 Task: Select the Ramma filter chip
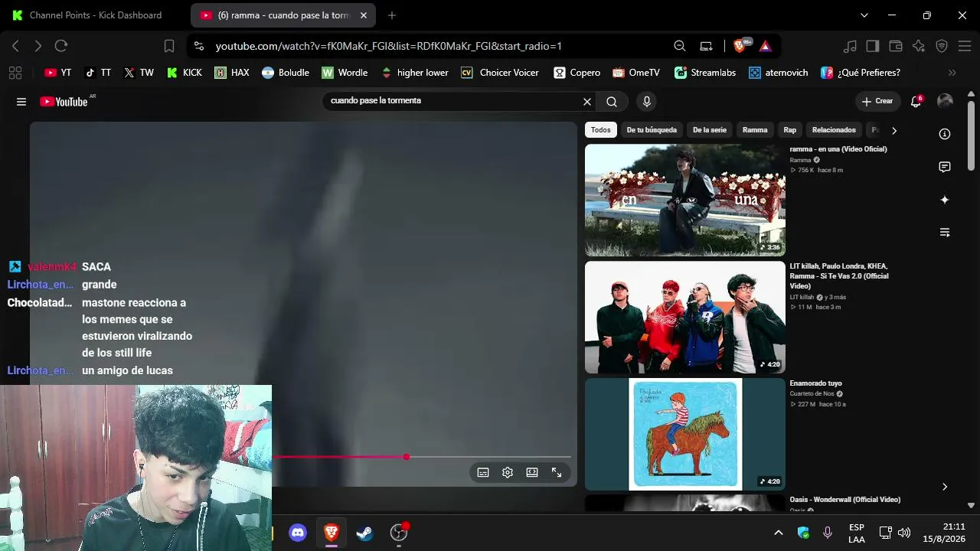(x=755, y=130)
